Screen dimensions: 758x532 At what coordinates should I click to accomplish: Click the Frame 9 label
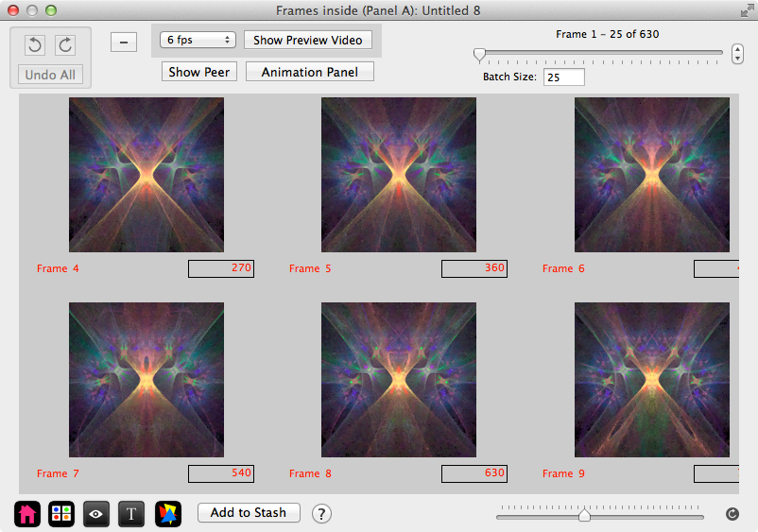point(563,473)
